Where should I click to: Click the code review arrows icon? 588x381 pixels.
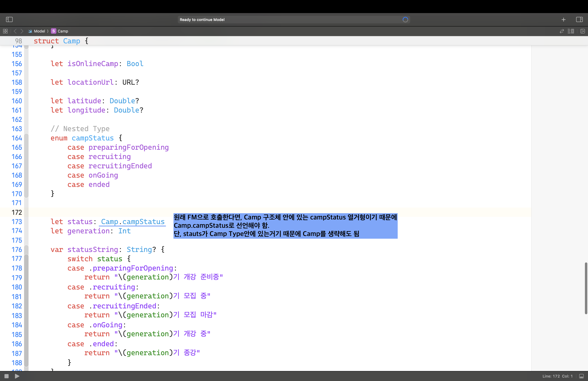562,31
